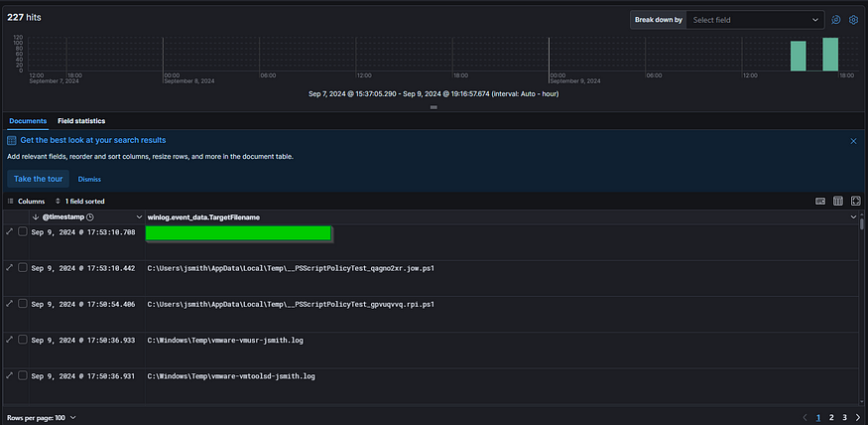Click the 227 hits count
Viewport: 868px width, 425px height.
[24, 17]
